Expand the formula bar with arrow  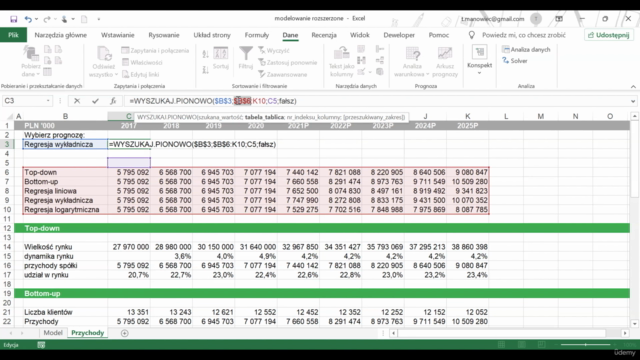633,101
